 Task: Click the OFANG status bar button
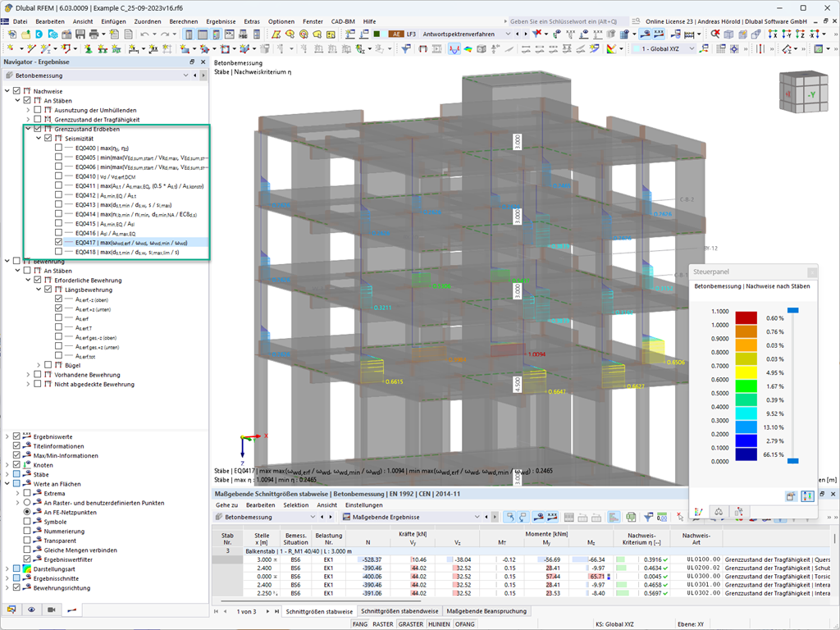point(465,624)
